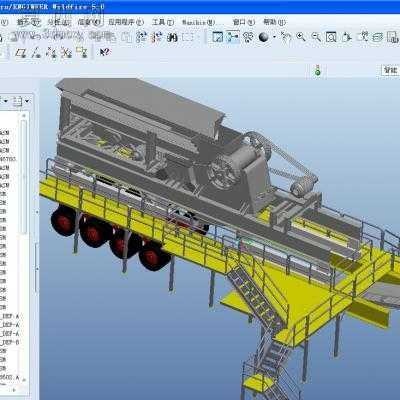Click the red trailer wheel farthest left
The height and width of the screenshot is (400, 400).
point(63,221)
